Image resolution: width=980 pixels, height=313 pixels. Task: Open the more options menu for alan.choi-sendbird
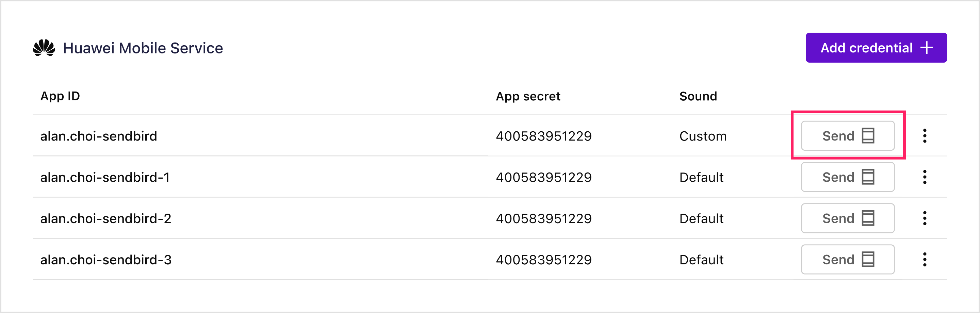click(925, 136)
